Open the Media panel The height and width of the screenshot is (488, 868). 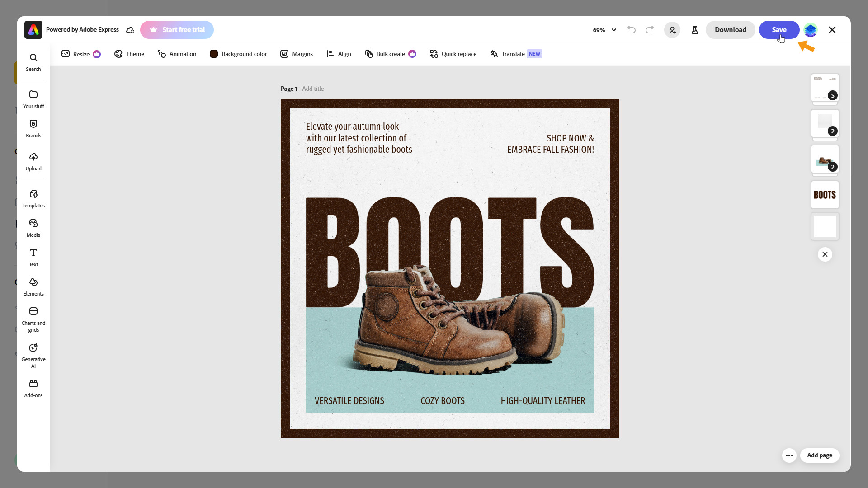point(33,228)
